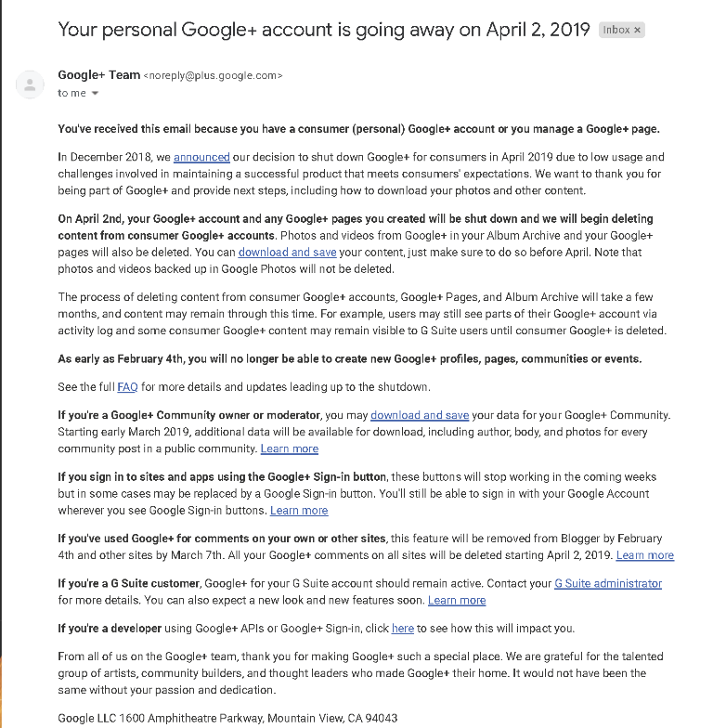The image size is (713, 728).
Task: Click the Inbox label chip
Action: point(622,30)
